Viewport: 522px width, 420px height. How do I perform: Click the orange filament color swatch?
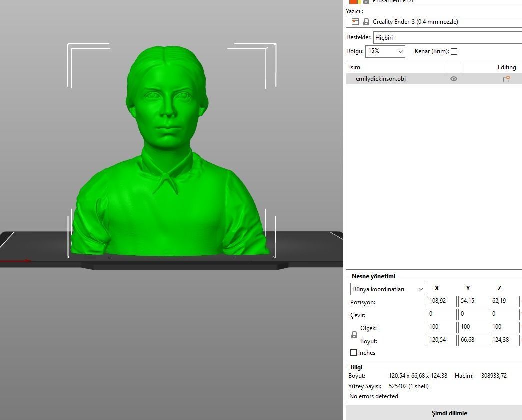[x=355, y=1]
